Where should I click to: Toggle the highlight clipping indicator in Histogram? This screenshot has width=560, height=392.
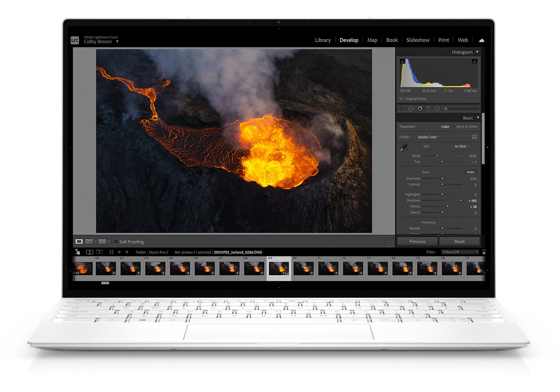pos(474,61)
